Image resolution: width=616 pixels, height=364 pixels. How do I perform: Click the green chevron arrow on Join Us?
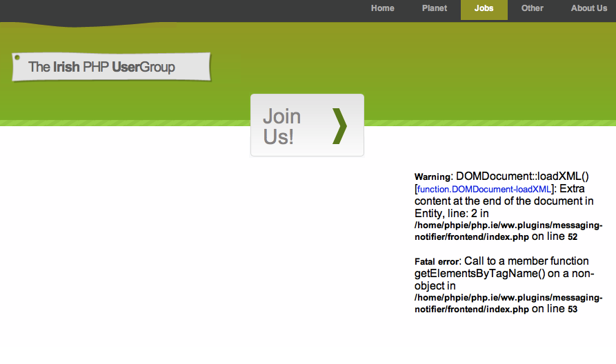(340, 125)
